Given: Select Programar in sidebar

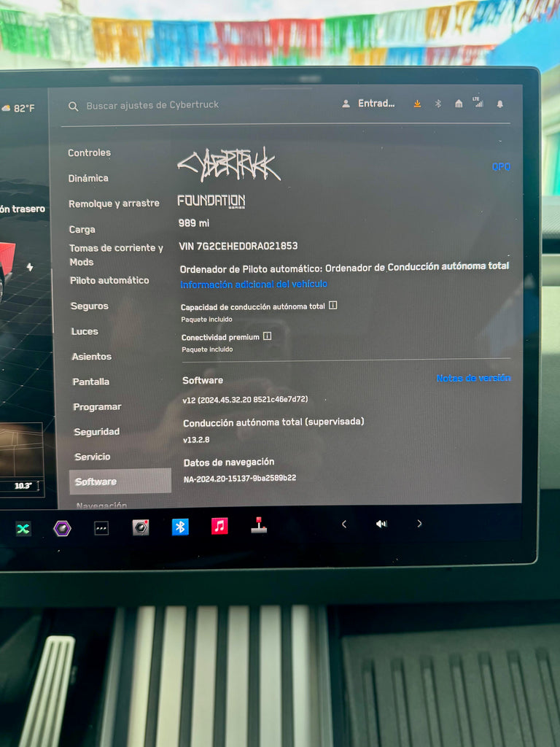Looking at the screenshot, I should click(x=97, y=407).
